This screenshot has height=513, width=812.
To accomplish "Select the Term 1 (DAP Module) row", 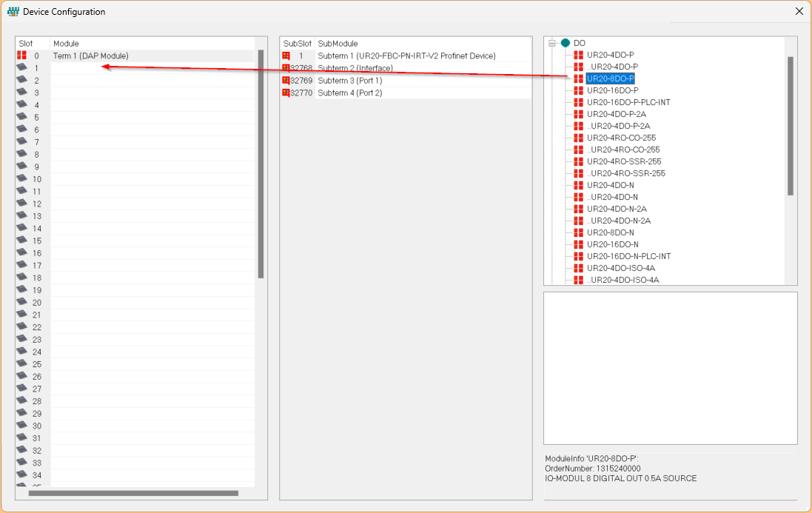I will (x=135, y=56).
